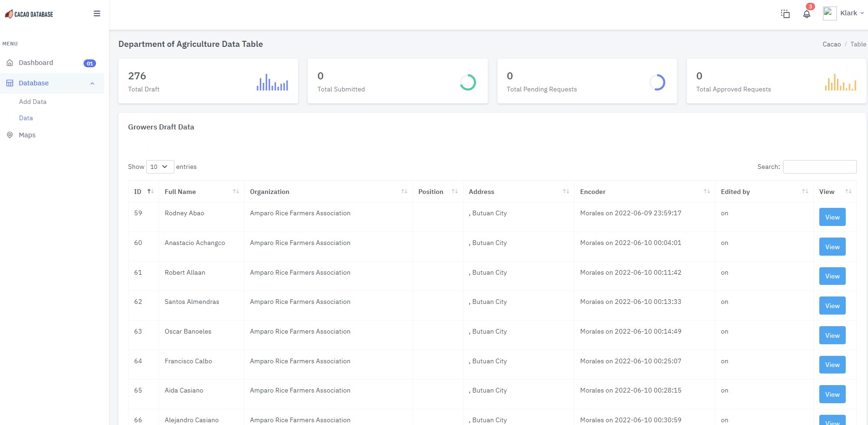Click the Table breadcrumb

tap(858, 44)
